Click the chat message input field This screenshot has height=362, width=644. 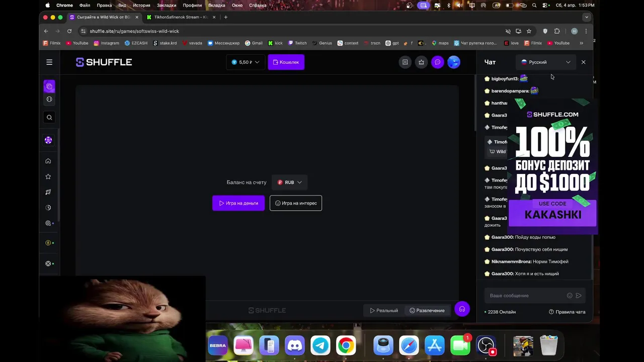point(526,296)
